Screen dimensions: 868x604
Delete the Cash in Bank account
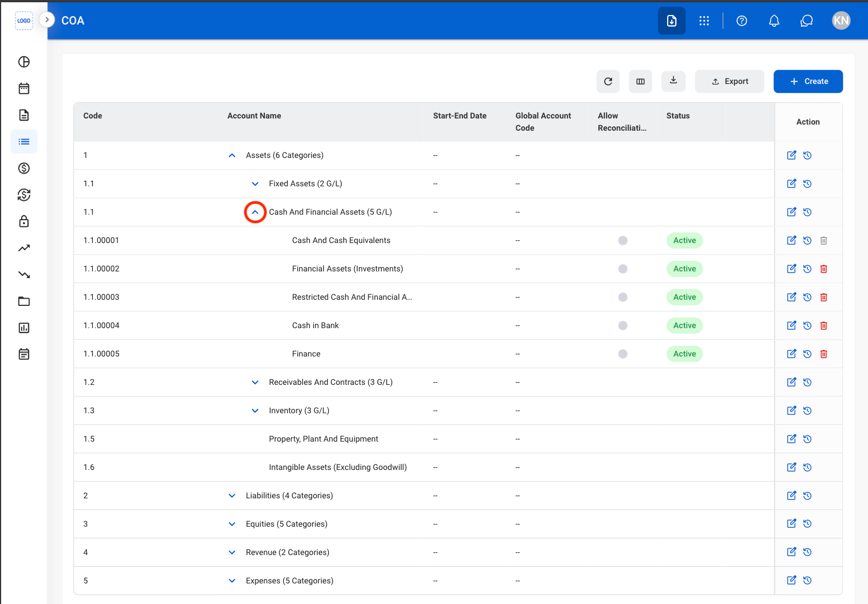pos(823,325)
